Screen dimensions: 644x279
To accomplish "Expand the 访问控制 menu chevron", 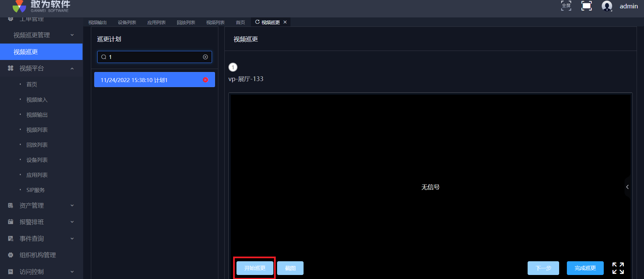I will 72,272.
